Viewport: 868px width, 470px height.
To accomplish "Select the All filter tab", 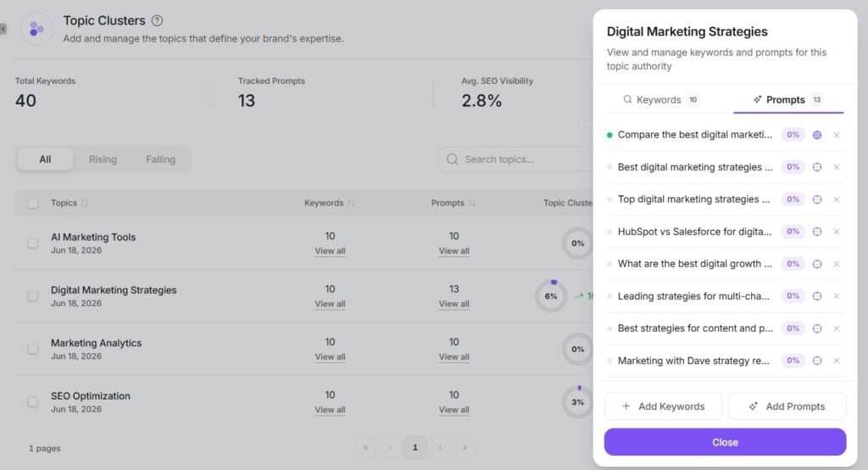I will pyautogui.click(x=45, y=159).
